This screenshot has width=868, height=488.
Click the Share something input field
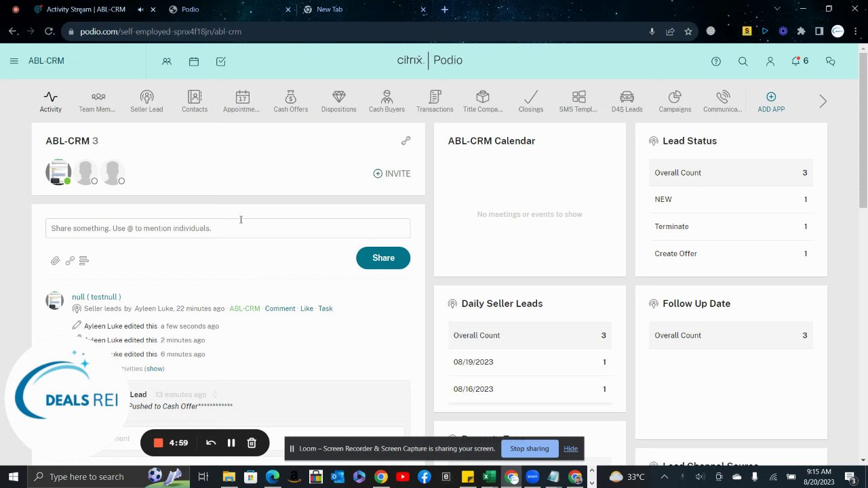point(228,228)
